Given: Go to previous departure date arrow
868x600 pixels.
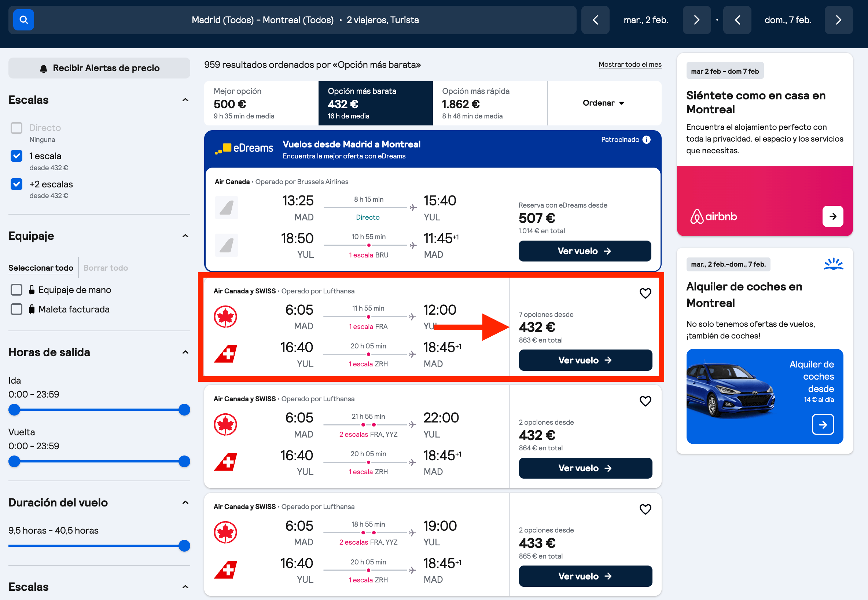Looking at the screenshot, I should [x=595, y=20].
